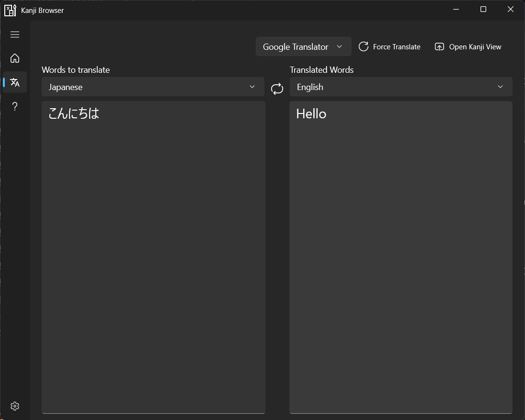Click the Kanji Browser app logo
Viewport: 525px width, 420px height.
coord(10,10)
